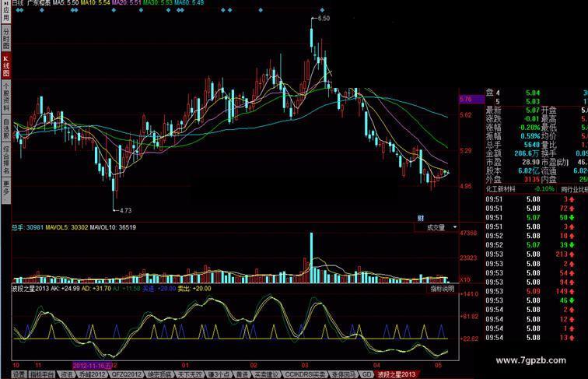This screenshot has width=588, height=379.
Task: Open the 应用 sidebar tab
Action: (x=5, y=12)
